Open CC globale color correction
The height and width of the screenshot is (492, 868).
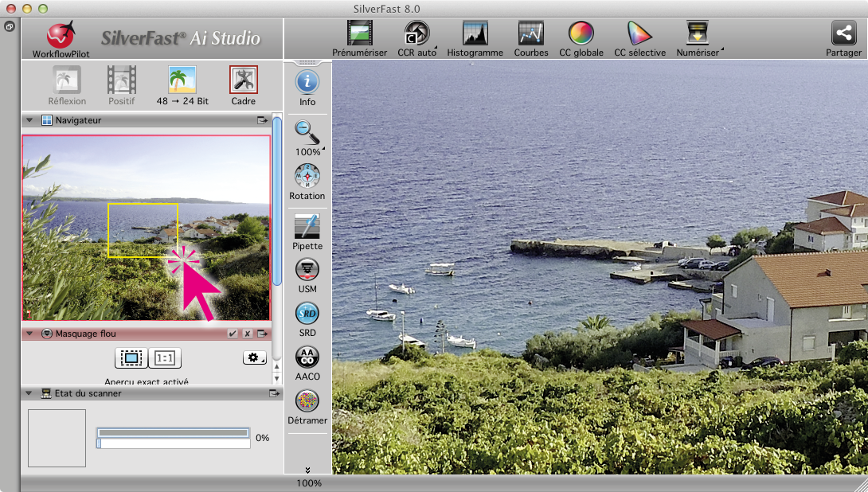tap(581, 33)
